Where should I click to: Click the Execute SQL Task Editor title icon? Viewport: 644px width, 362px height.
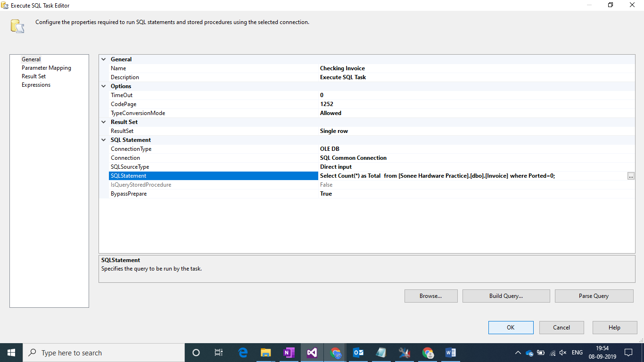click(x=5, y=5)
